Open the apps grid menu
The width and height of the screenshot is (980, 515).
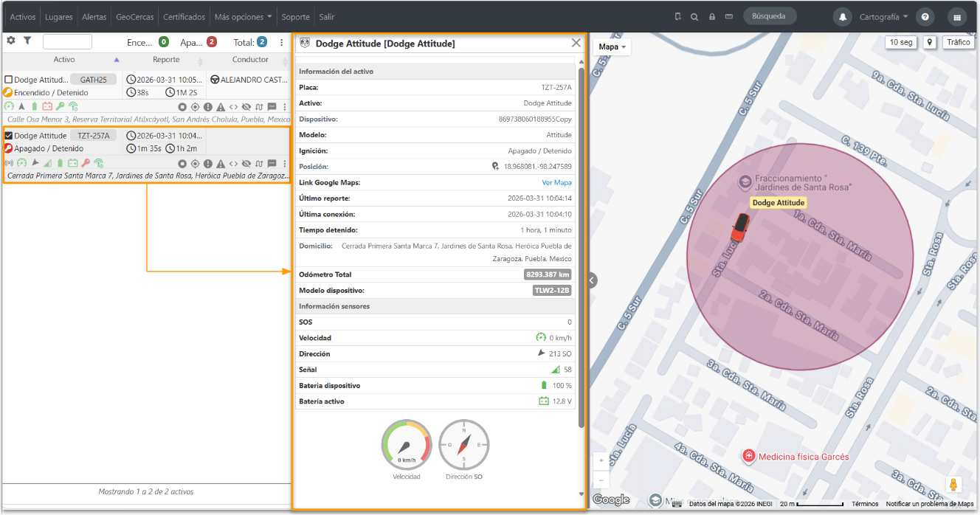tap(957, 17)
